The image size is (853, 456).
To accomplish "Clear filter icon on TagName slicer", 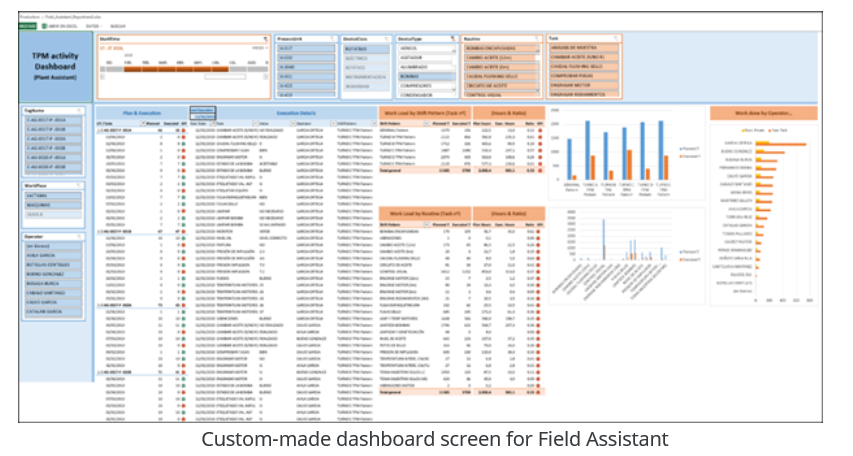I will click(x=79, y=110).
